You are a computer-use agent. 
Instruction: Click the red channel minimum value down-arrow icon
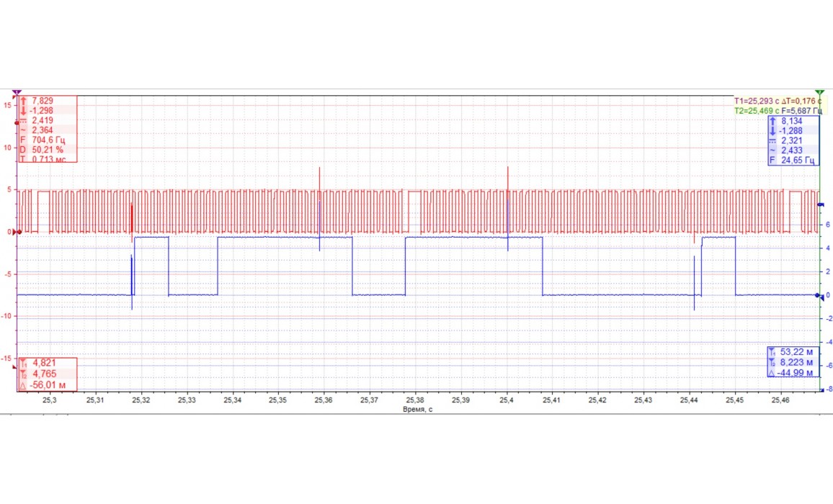23,111
